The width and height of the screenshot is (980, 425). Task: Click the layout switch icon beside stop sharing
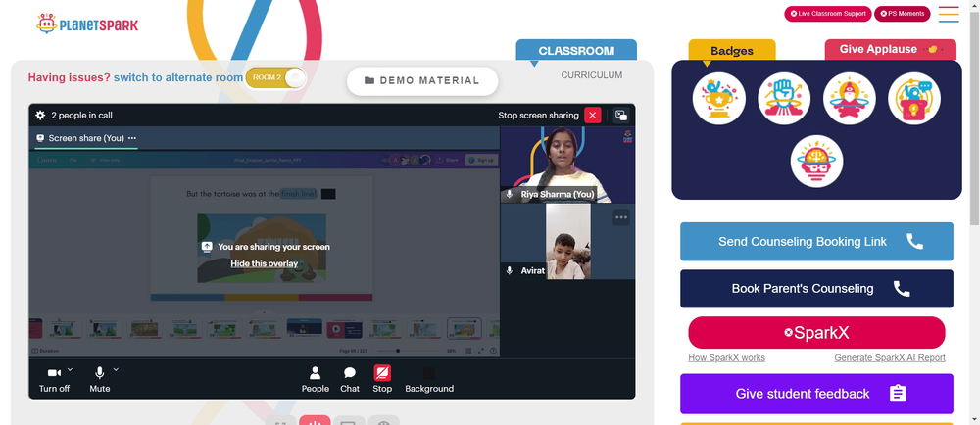coord(620,115)
